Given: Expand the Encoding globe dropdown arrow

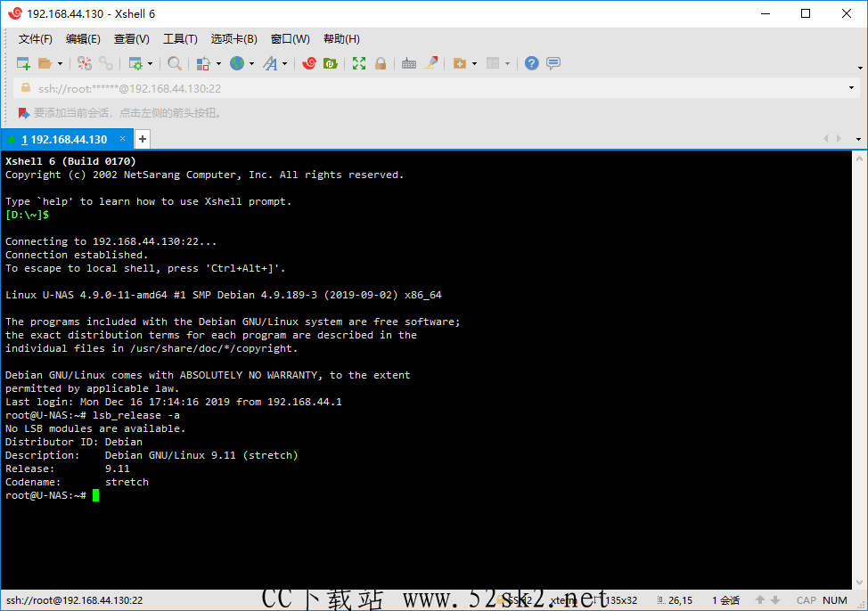Looking at the screenshot, I should (x=252, y=64).
